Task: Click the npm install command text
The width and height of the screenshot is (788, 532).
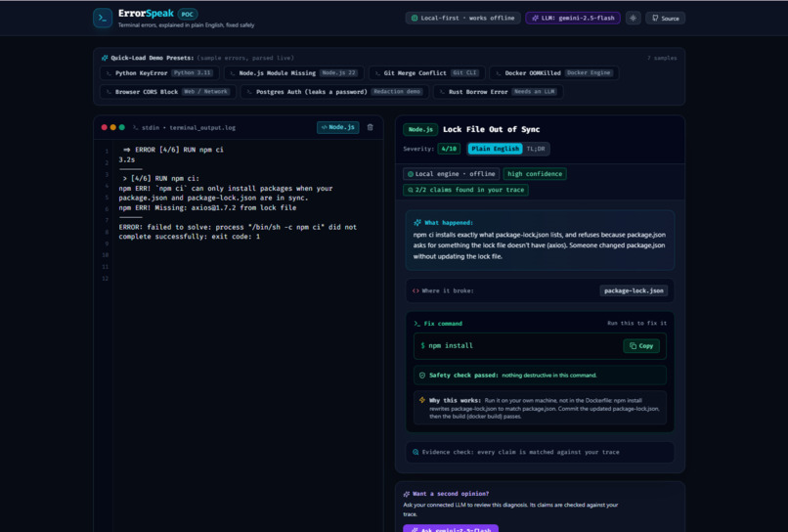Action: coord(451,346)
